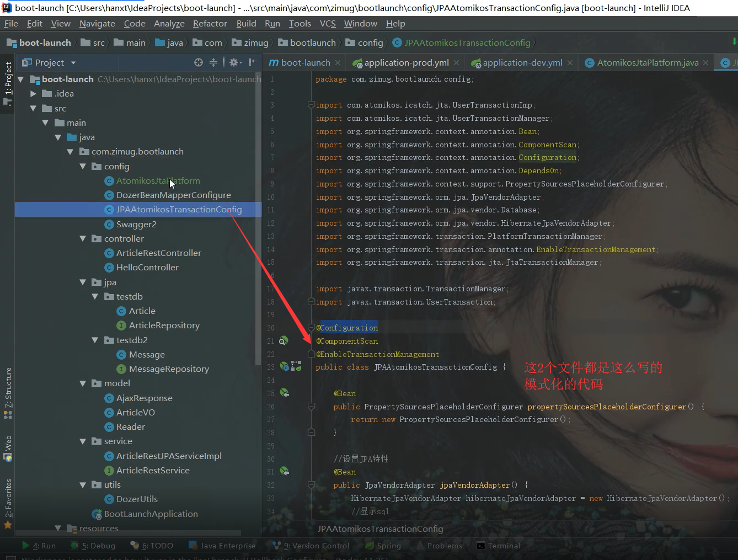Open the Web side tool window
Viewport: 738px width, 560px height.
(x=8, y=448)
